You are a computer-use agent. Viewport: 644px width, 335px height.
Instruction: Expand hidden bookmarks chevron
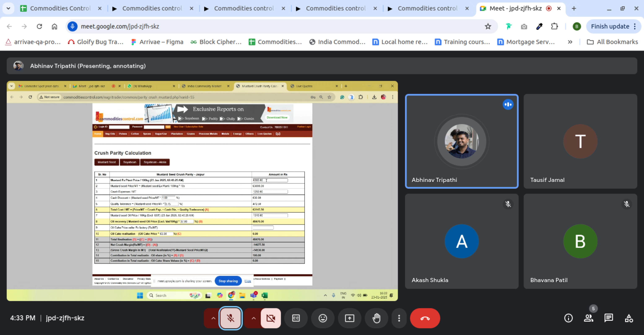(x=570, y=42)
